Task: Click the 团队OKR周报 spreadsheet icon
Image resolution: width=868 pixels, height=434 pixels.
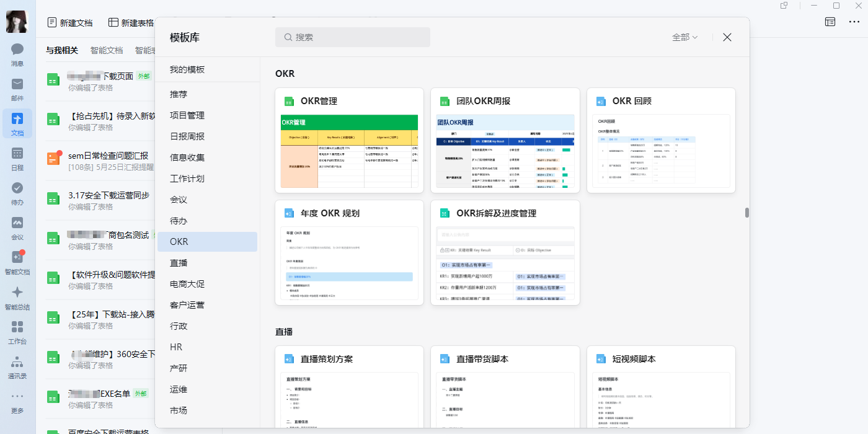Action: point(445,101)
